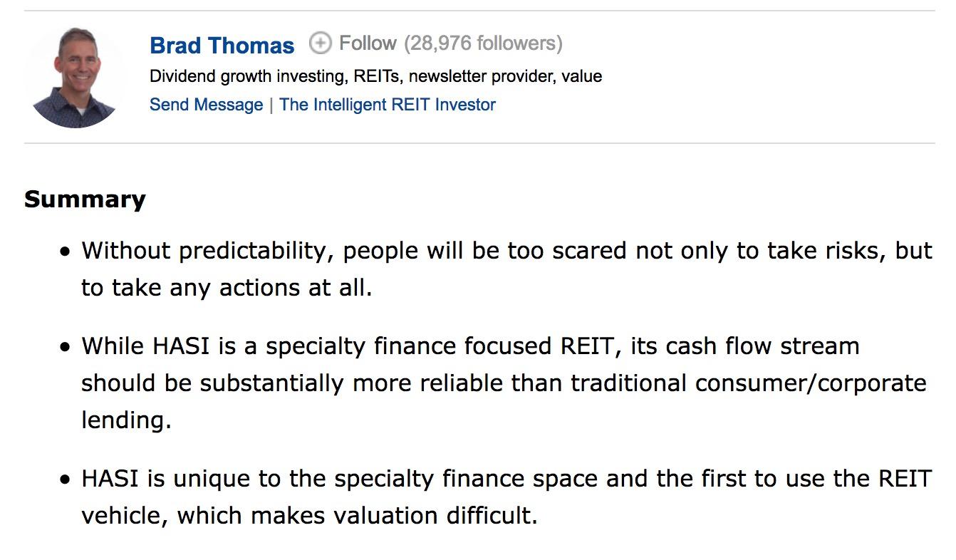Click the Summary heading
The image size is (956, 560).
point(85,199)
